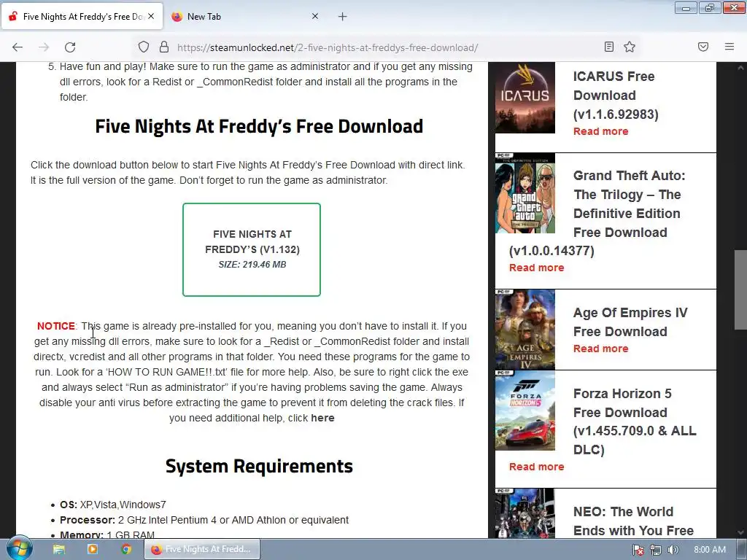Click the 'OS: XP,Vista,Windows7' line
747x560 pixels.
point(113,505)
